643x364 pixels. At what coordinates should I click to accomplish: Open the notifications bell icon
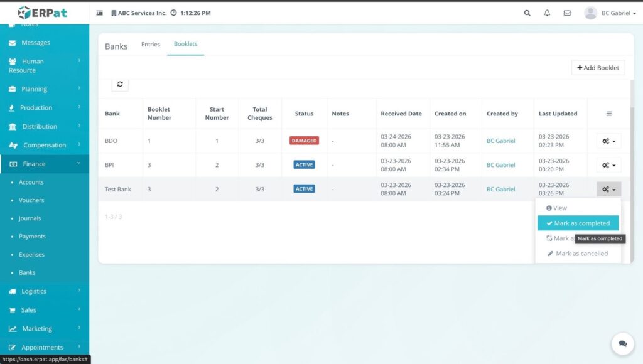547,13
